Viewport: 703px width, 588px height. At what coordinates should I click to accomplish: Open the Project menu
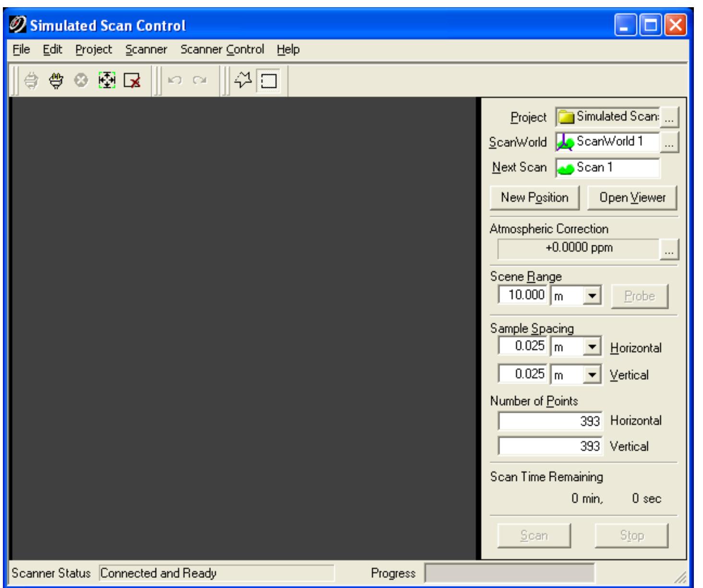coord(93,49)
